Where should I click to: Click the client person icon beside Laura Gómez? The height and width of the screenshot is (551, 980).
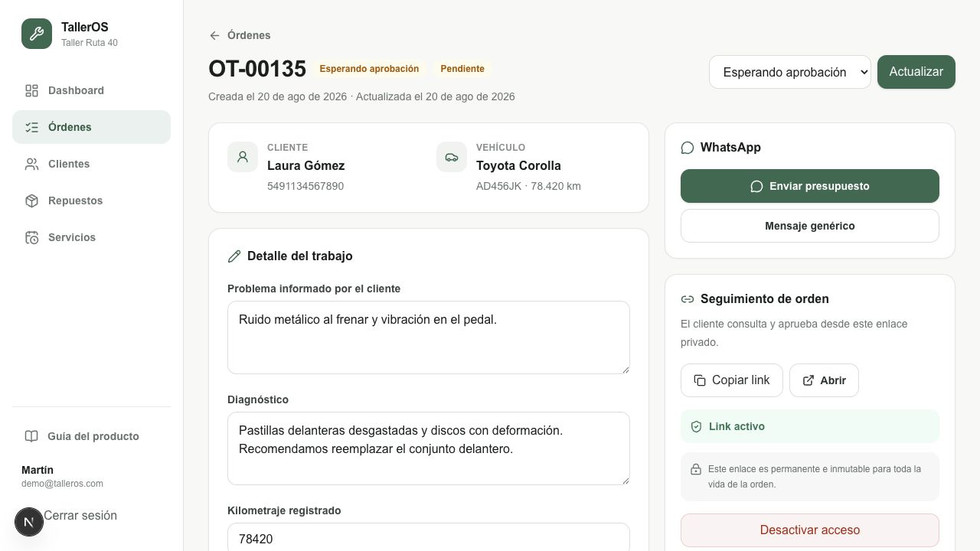[243, 157]
